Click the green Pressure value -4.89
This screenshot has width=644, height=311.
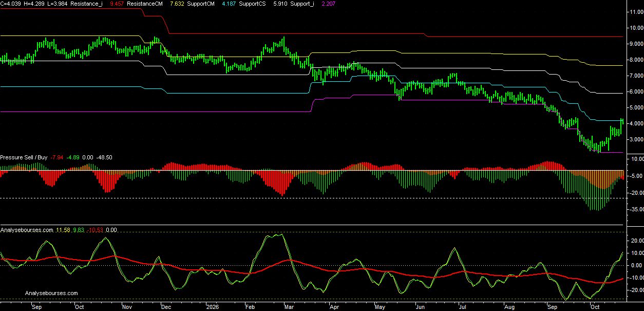tap(74, 157)
